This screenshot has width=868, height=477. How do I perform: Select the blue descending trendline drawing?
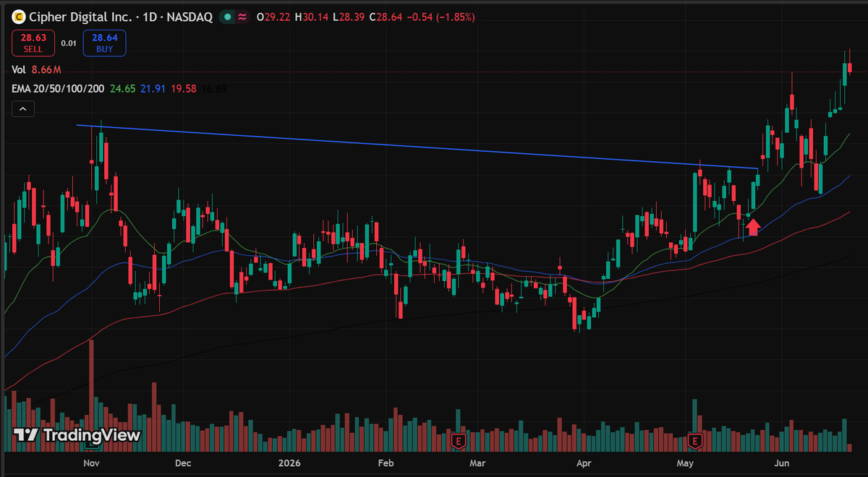pos(417,147)
